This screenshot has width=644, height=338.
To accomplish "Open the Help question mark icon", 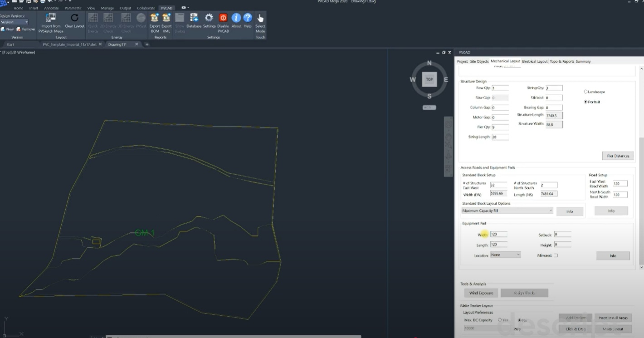I will pos(248,18).
